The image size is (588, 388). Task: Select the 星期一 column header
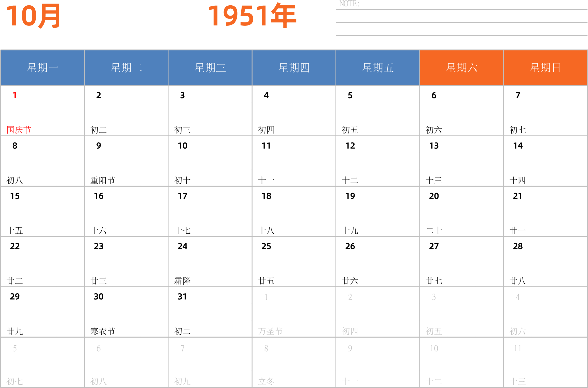[x=43, y=68]
